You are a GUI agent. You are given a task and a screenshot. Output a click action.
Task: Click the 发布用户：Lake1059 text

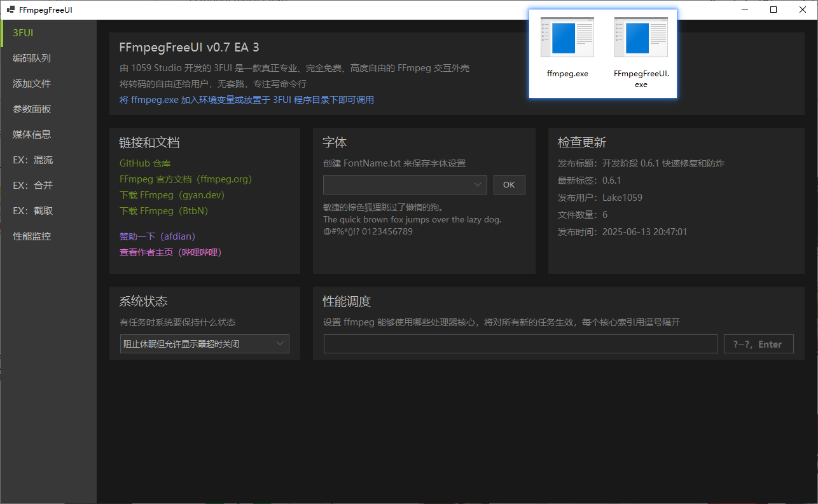(600, 198)
